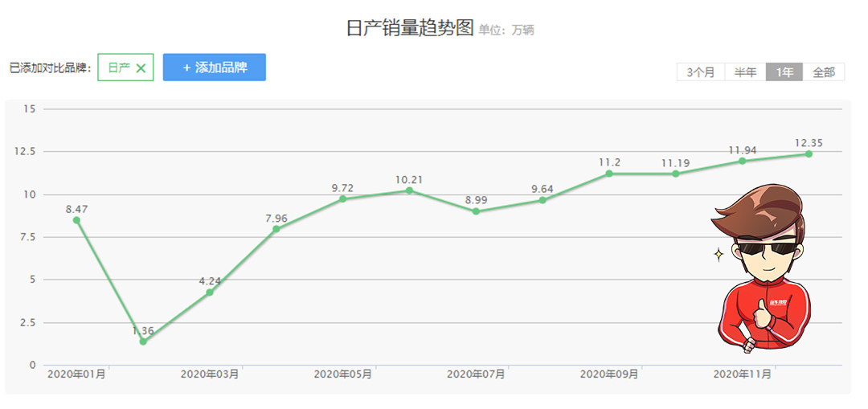The height and width of the screenshot is (409, 868).
Task: Select the 11.2 data point in September
Action: [609, 174]
